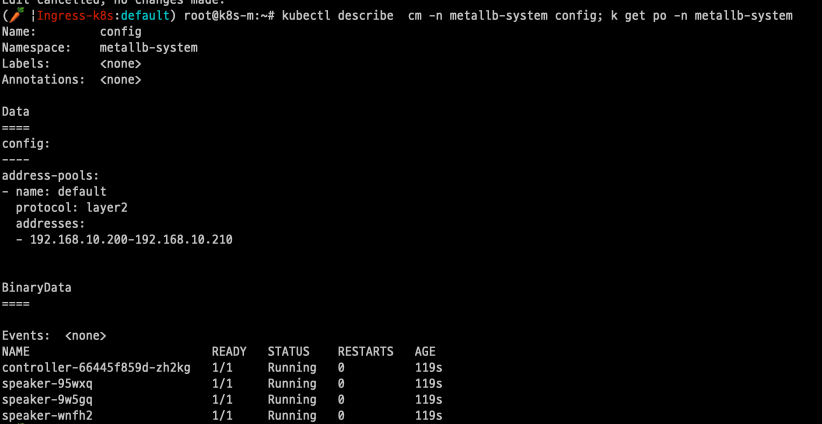This screenshot has width=822, height=424.
Task: Click the 'kubectl describe' command text
Action: (338, 16)
